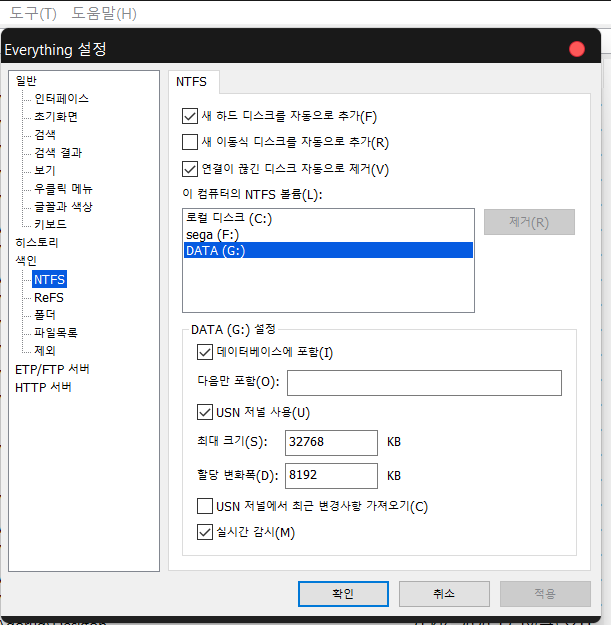
Task: Open 검색 결과 settings page
Action: [x=58, y=152]
